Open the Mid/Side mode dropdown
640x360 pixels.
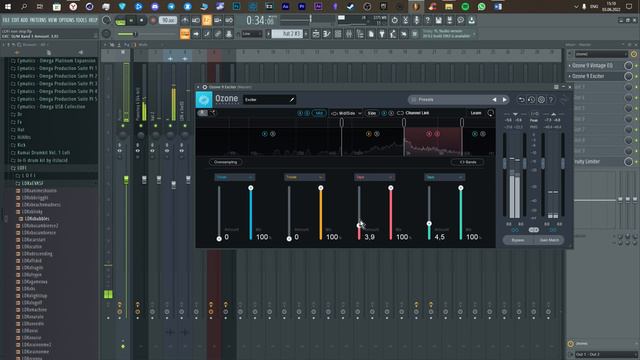347,113
